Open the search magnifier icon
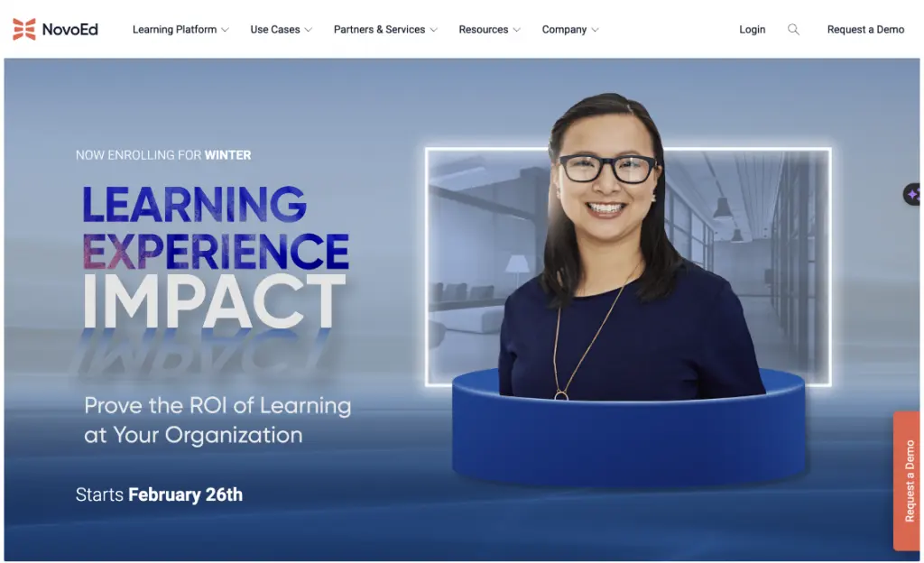This screenshot has width=924, height=563. [x=793, y=29]
